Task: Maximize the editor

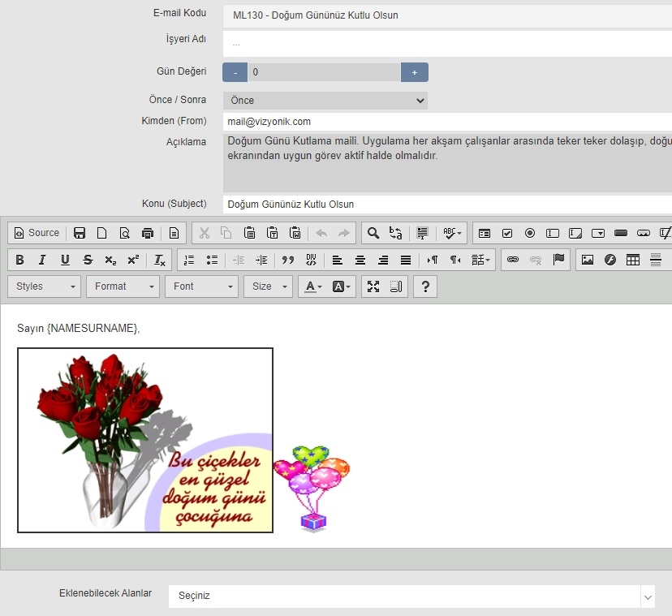Action: (x=373, y=286)
